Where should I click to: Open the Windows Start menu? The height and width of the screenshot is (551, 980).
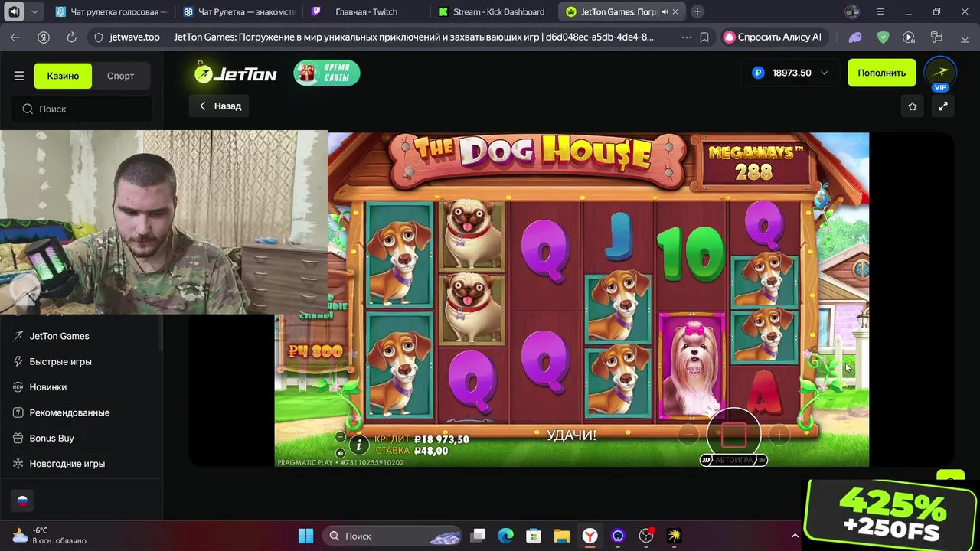[x=305, y=536]
